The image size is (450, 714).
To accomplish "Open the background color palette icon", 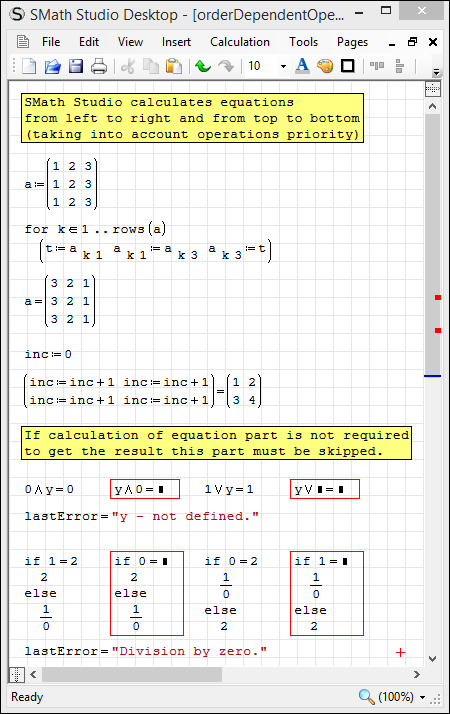I will tap(325, 66).
